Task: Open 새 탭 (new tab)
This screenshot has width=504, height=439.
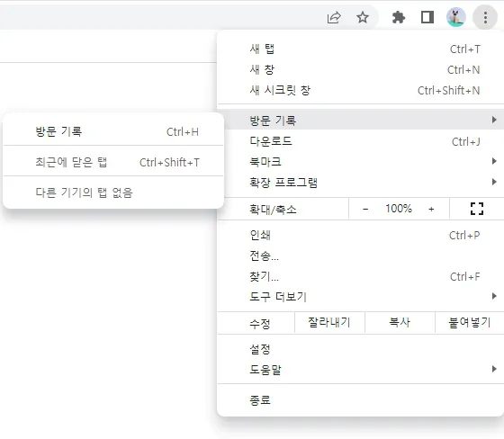Action: click(361, 49)
